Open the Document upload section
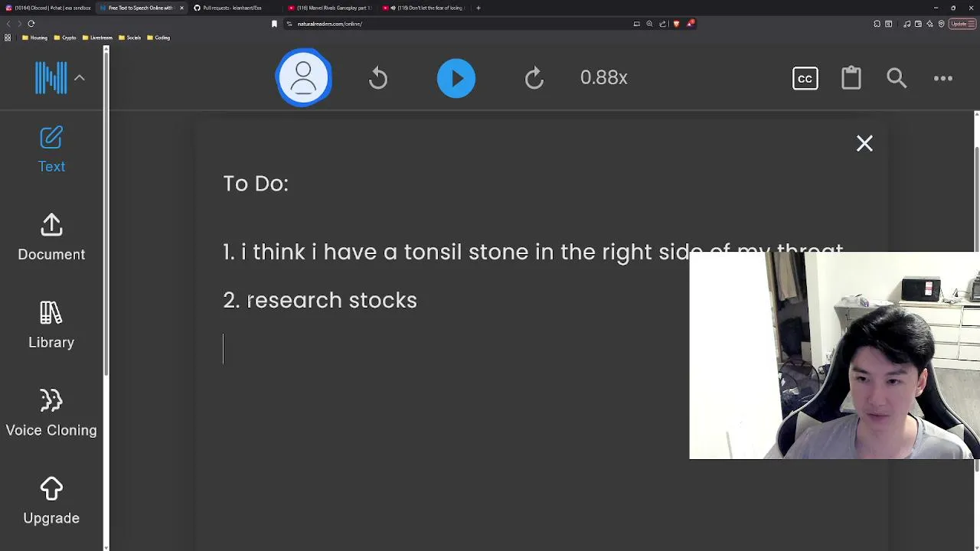Screen dimensions: 980x551 tap(51, 238)
